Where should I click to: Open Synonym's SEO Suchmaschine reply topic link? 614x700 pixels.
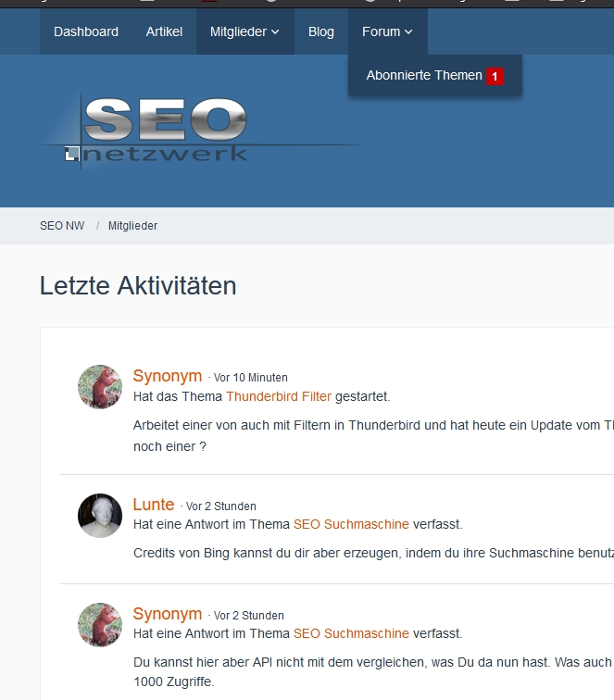coord(351,633)
